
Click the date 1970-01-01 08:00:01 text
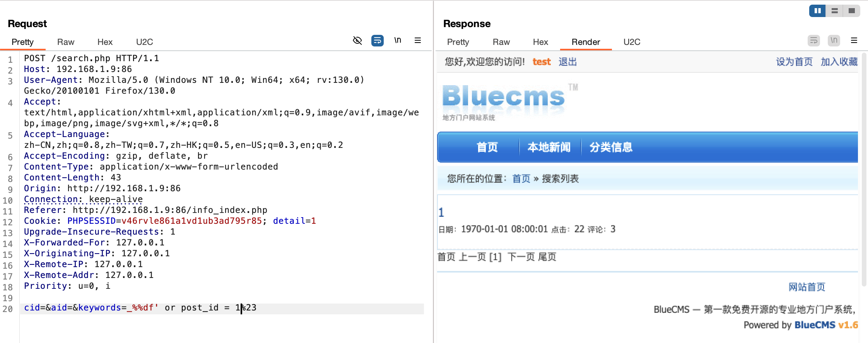click(504, 229)
